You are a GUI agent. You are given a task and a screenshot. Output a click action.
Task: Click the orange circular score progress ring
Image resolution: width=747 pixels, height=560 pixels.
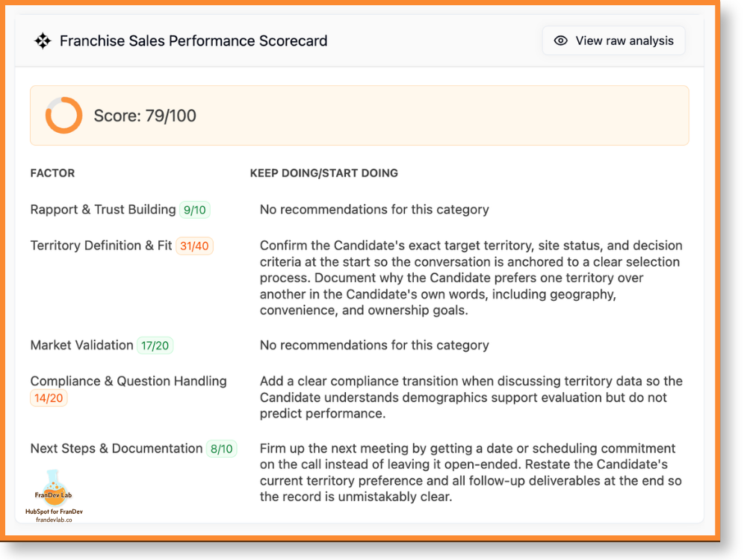point(63,115)
